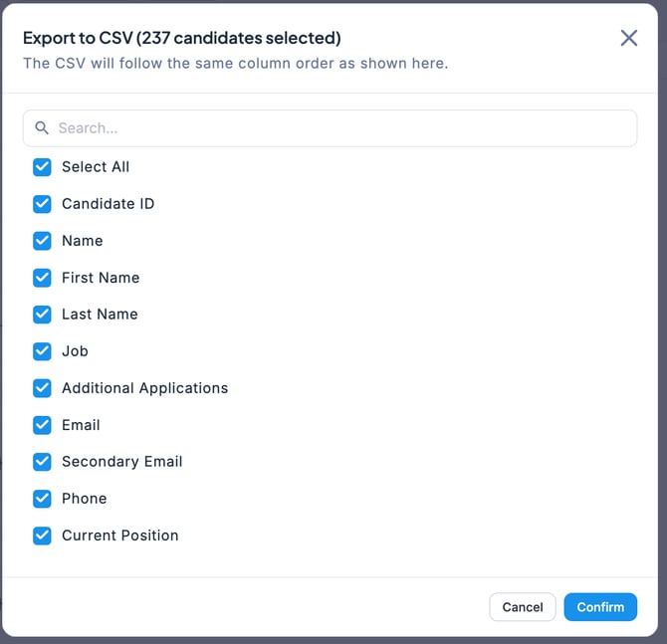Confirm the CSV export
This screenshot has height=644, width=667.
pos(600,607)
